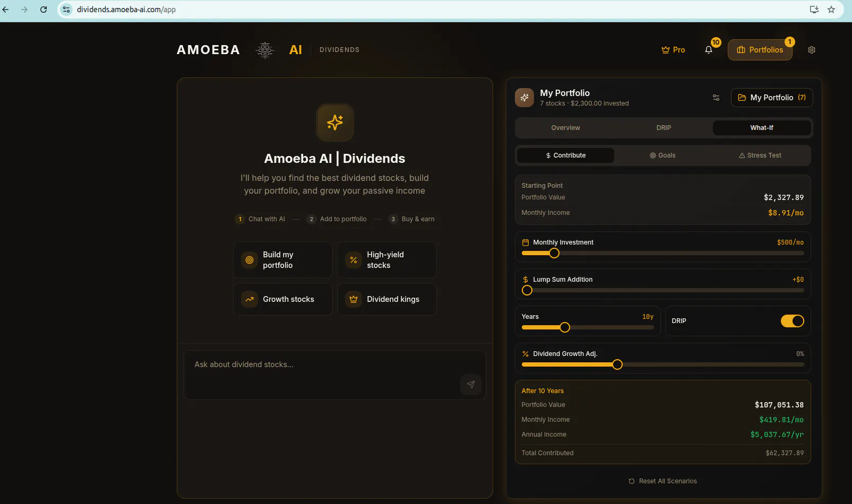Screen dimensions: 852x504
Task: Click the $62,327.89 total contributed value
Action: (785, 453)
